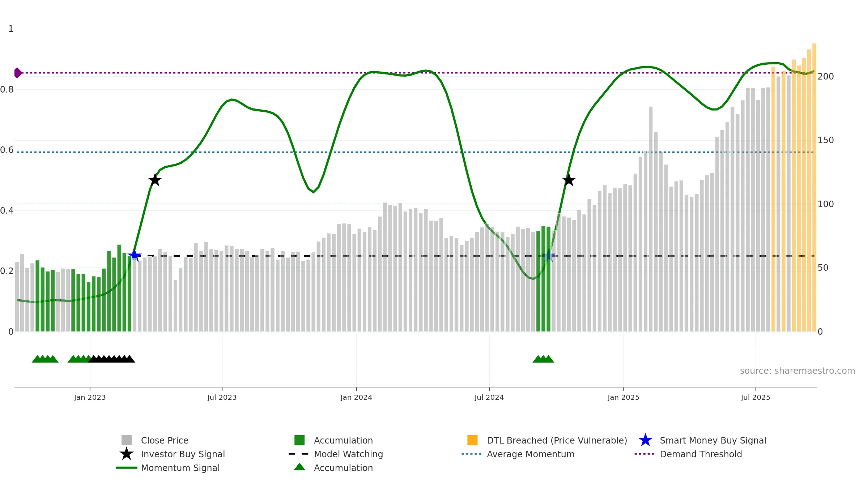Click the green Accumulation triangle legend icon
The height and width of the screenshot is (488, 868).
299,467
